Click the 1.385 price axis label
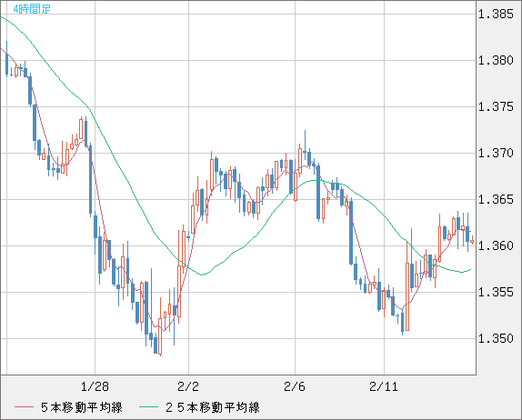Image resolution: width=522 pixels, height=420 pixels. 496,14
